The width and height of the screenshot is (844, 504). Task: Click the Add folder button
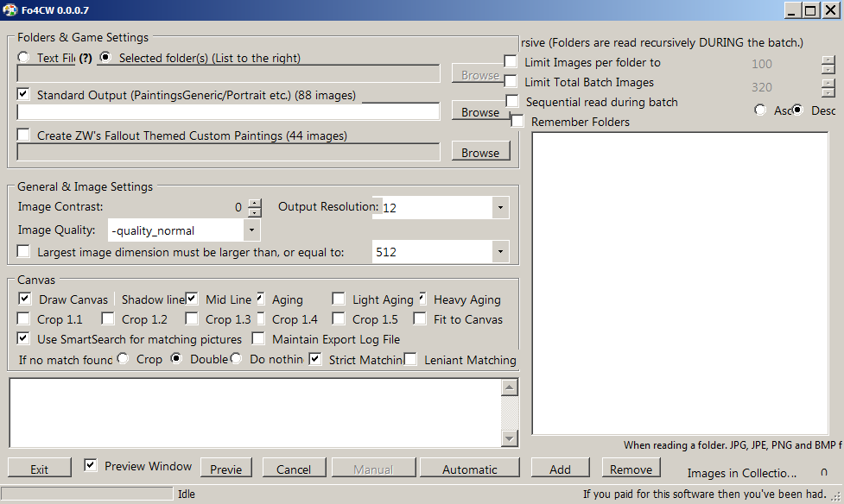(560, 469)
